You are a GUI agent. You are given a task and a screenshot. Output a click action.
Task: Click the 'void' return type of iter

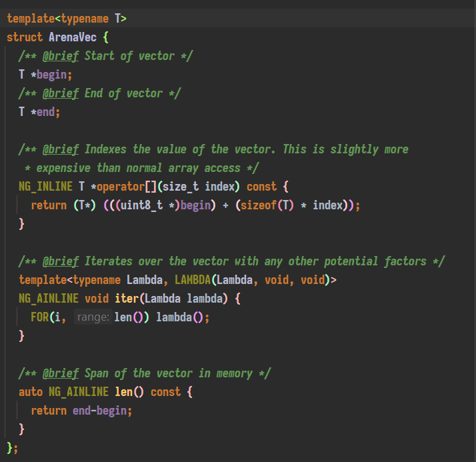(x=97, y=299)
